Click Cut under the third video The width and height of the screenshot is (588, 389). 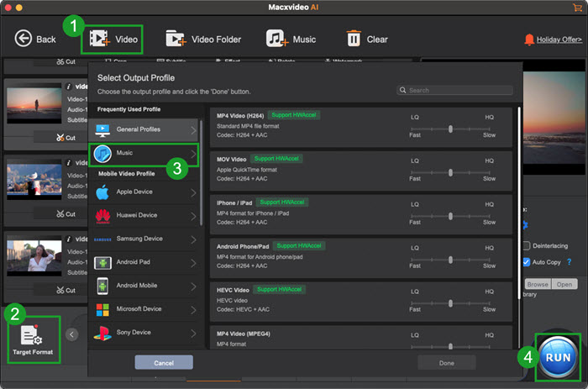pyautogui.click(x=66, y=290)
